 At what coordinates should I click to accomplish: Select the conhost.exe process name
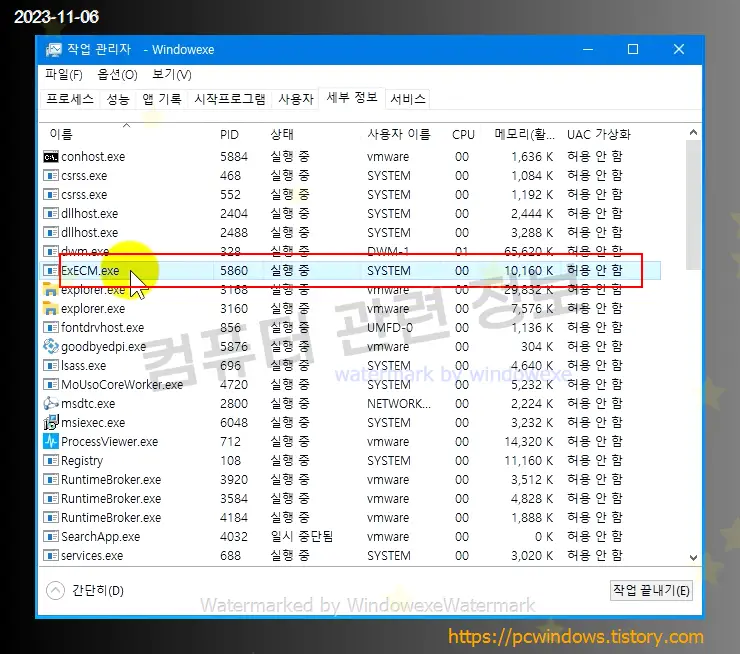pyautogui.click(x=93, y=157)
